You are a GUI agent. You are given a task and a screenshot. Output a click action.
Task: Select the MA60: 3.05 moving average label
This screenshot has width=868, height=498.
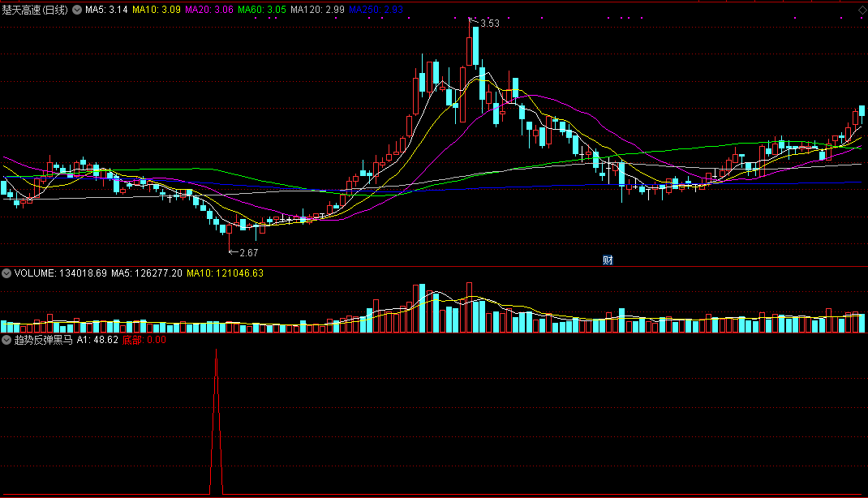pos(262,10)
